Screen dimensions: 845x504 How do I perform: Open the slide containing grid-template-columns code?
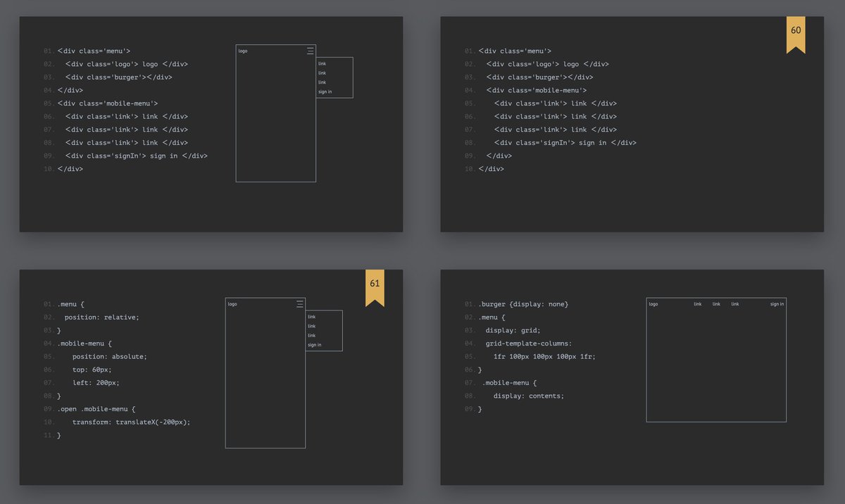(x=632, y=377)
